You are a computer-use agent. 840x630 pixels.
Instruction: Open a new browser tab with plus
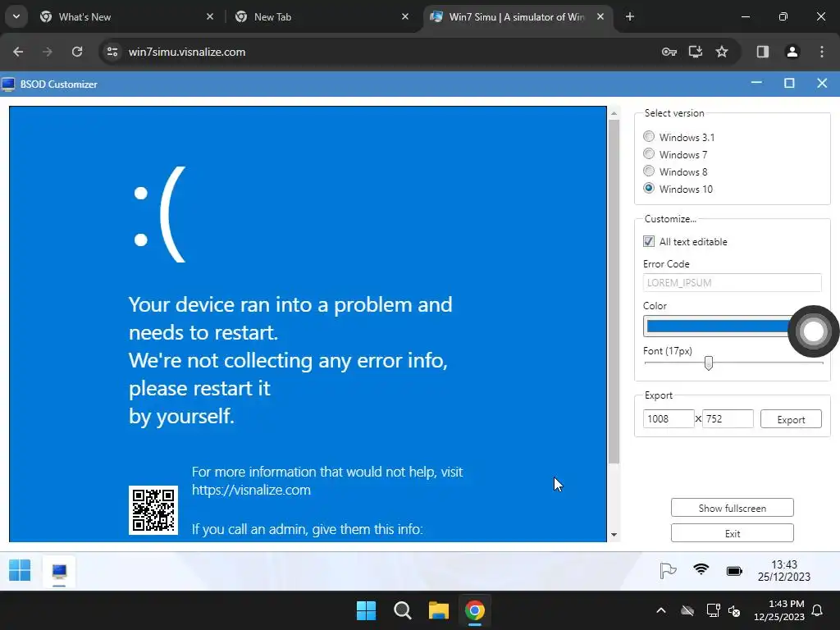coord(630,16)
